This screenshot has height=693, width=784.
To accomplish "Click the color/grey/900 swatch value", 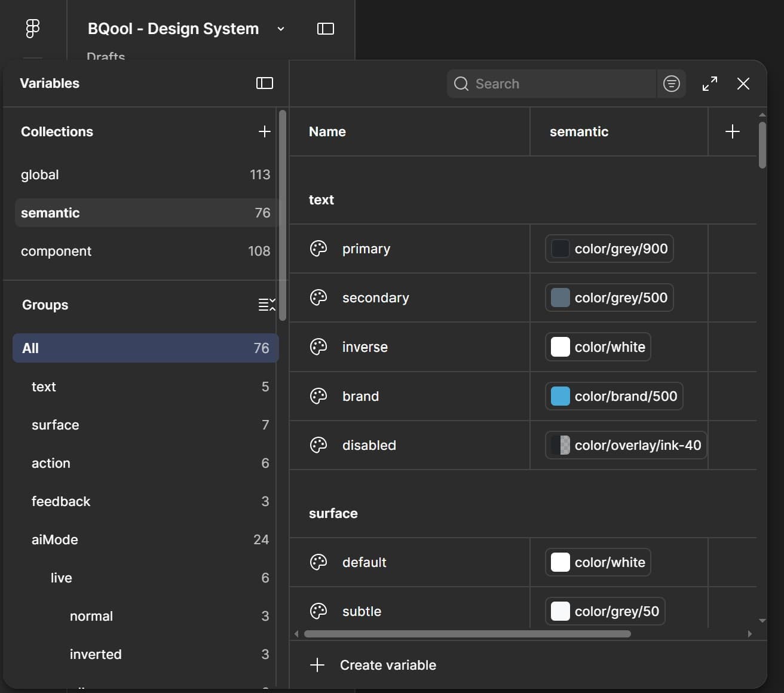I will click(x=610, y=249).
